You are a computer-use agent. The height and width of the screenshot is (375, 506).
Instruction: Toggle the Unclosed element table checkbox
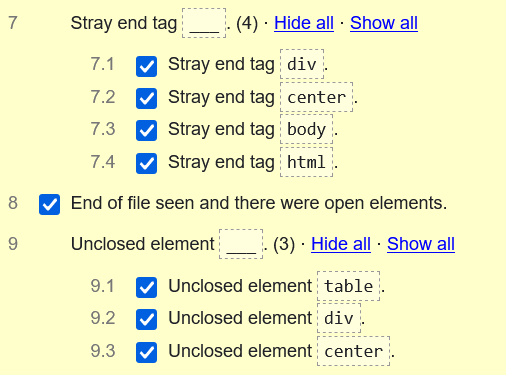tap(146, 287)
